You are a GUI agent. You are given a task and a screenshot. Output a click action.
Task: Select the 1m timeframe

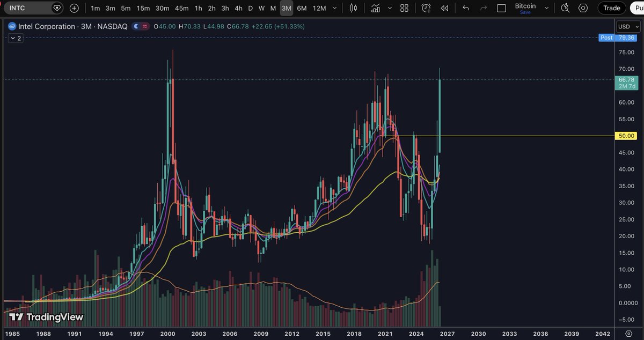95,8
